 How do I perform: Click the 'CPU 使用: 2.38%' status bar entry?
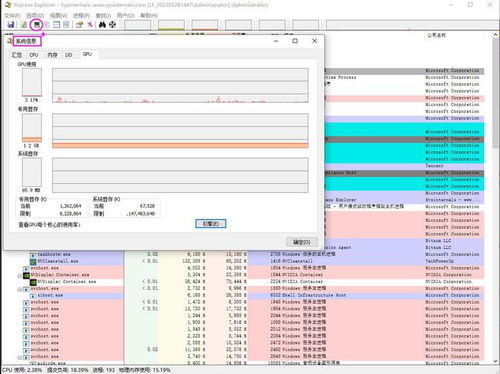(22, 370)
